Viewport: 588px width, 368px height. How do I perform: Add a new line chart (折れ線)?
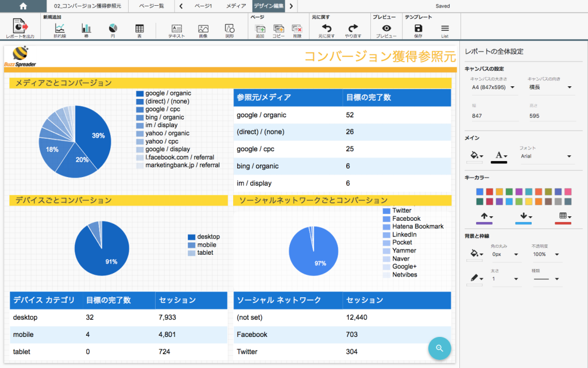(x=60, y=30)
